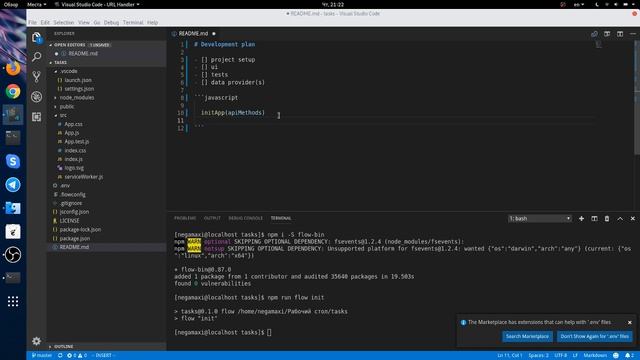Open the Source Control view
640x360 pixels.
36,77
